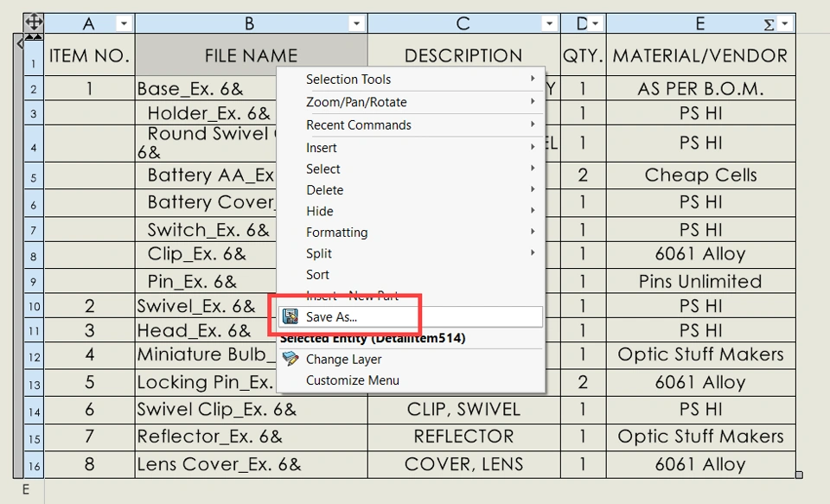Select column A header

point(89,23)
